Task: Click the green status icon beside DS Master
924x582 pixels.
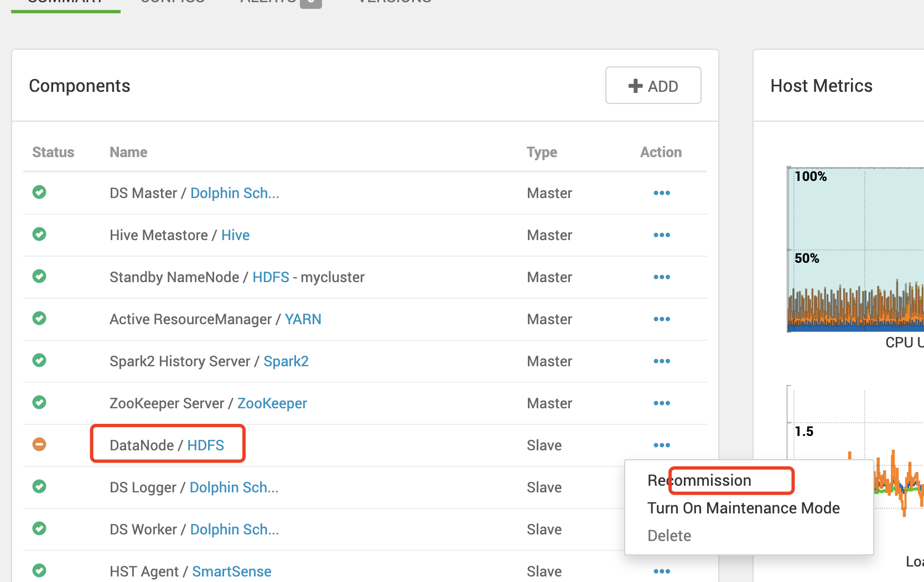Action: coord(39,193)
